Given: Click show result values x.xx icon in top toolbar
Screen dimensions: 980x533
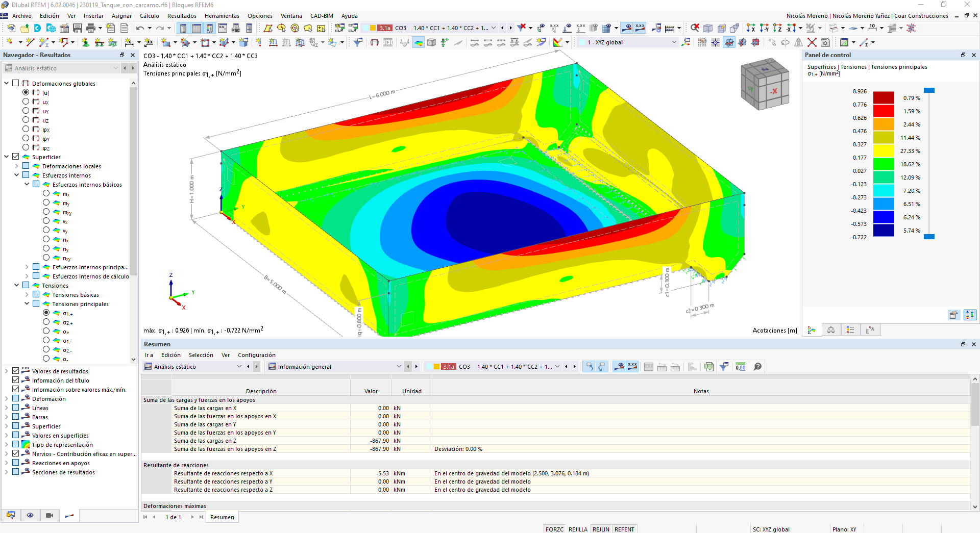Looking at the screenshot, I should [640, 28].
